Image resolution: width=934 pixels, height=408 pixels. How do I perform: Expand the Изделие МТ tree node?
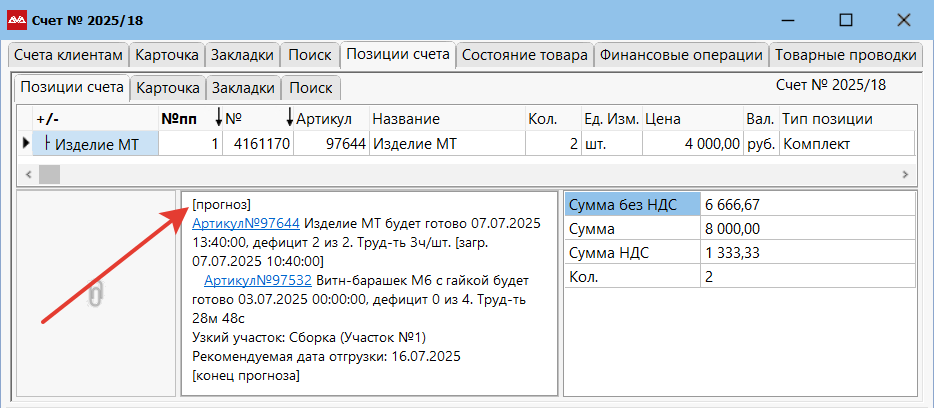click(x=47, y=144)
